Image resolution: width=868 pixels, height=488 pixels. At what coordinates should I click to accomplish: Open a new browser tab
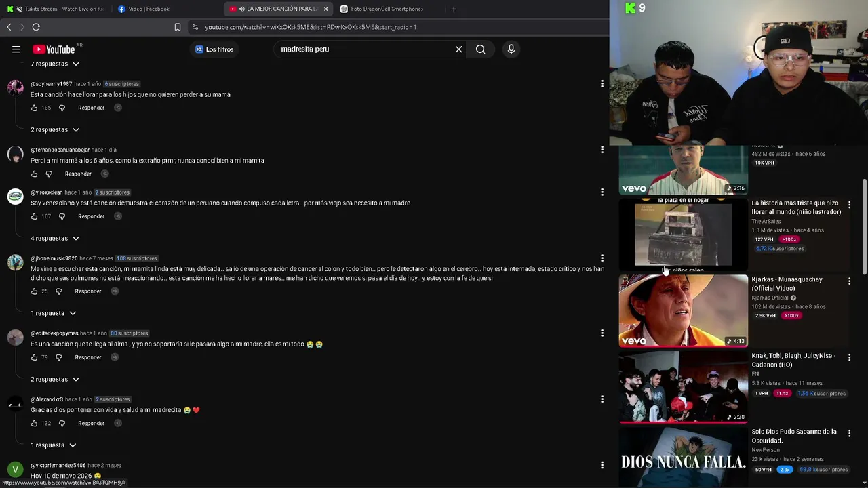click(454, 9)
